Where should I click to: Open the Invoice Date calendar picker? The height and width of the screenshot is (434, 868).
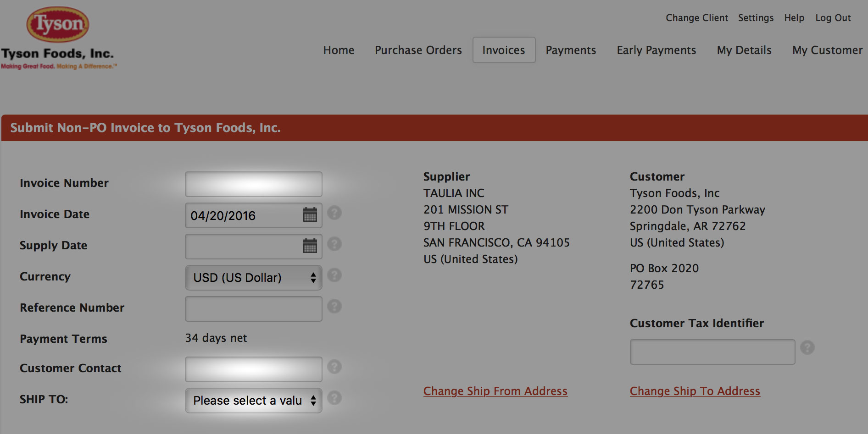310,214
